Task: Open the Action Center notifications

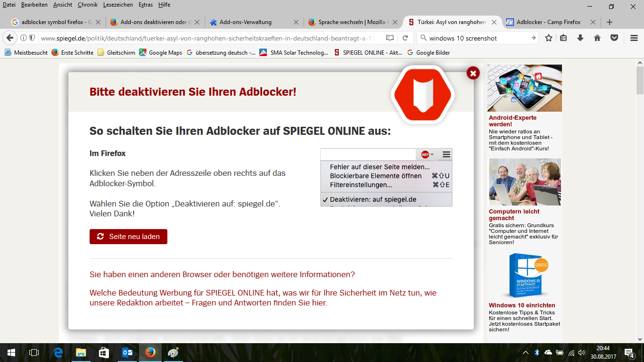Action: click(629, 353)
